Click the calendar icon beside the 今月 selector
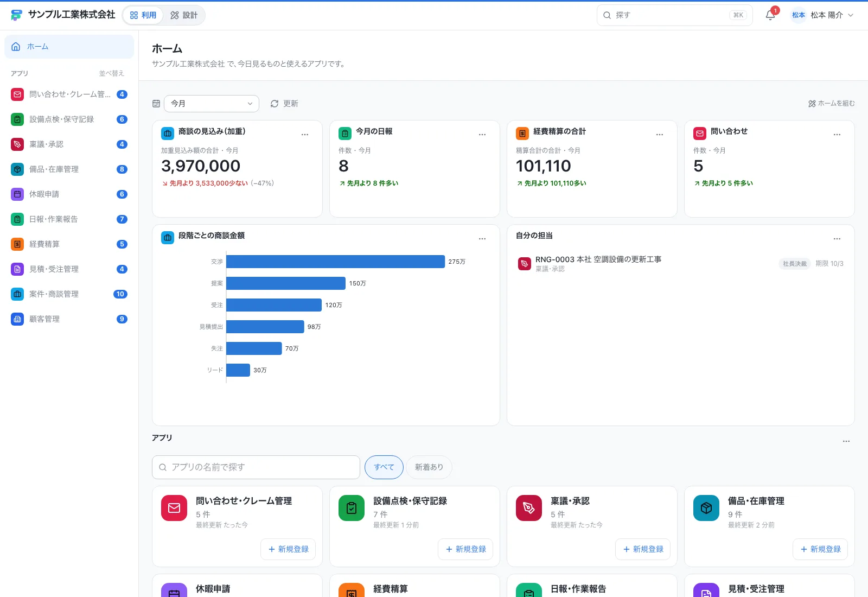The width and height of the screenshot is (868, 597). [x=156, y=104]
